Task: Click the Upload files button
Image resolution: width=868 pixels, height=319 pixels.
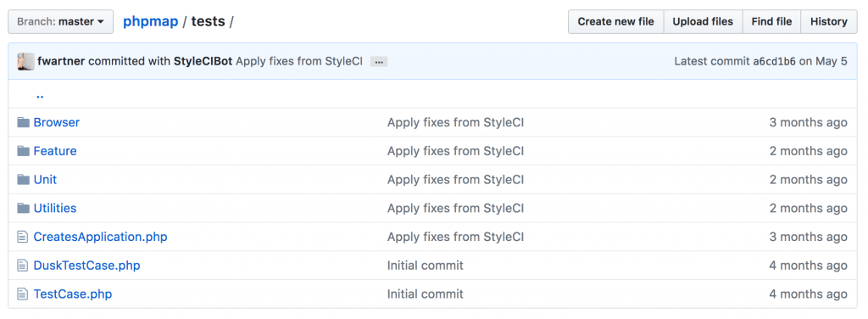Action: tap(703, 21)
